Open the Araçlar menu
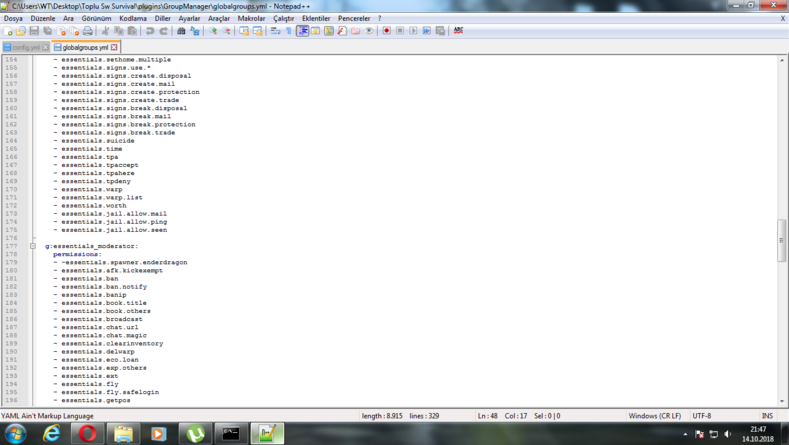This screenshot has height=445, width=789. click(x=219, y=19)
